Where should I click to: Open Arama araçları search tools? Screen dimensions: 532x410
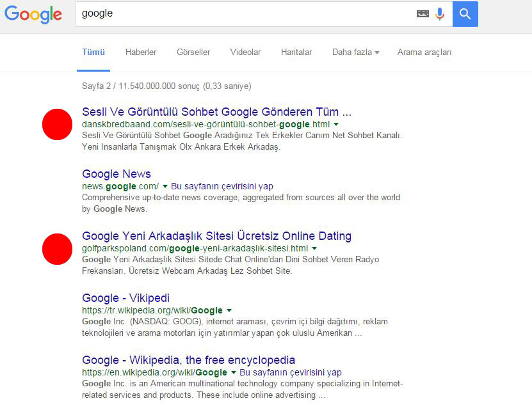point(424,52)
